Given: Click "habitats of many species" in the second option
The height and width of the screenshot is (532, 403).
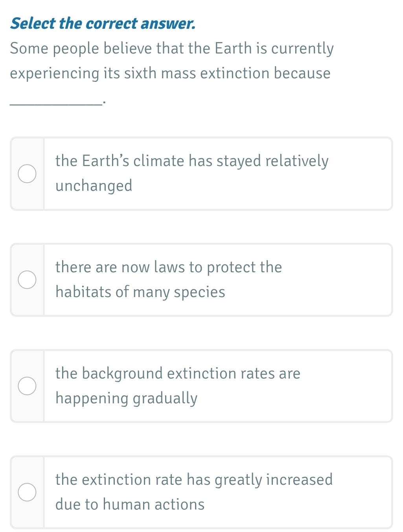Looking at the screenshot, I should coord(140,292).
